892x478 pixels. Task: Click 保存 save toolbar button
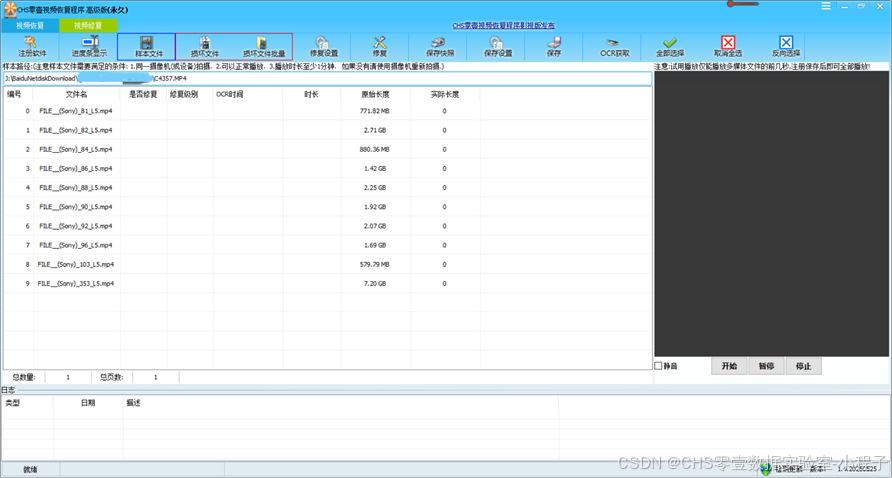tap(555, 47)
